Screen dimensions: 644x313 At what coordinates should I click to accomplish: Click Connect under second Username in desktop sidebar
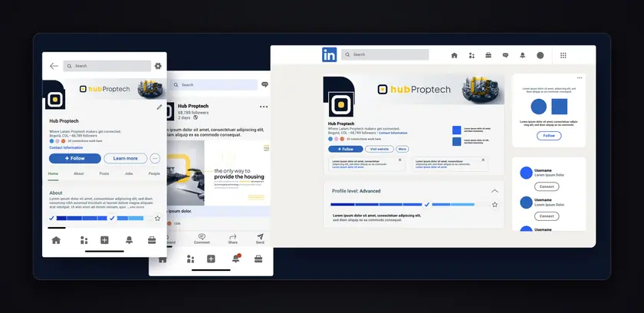547,216
